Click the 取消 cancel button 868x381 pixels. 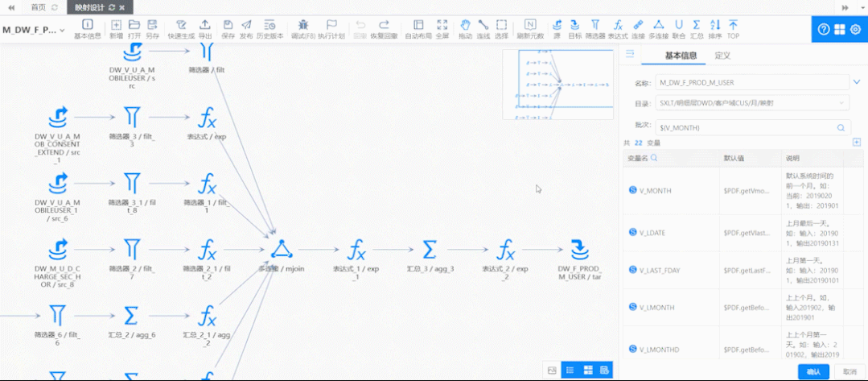(849, 371)
